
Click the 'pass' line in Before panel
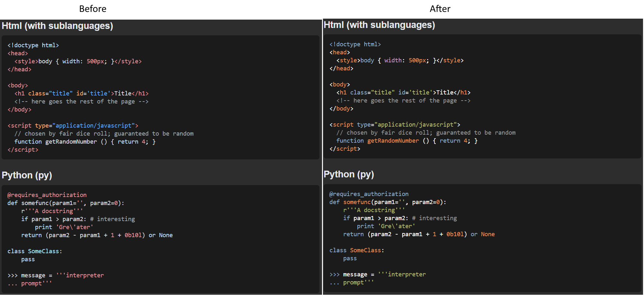pos(28,259)
